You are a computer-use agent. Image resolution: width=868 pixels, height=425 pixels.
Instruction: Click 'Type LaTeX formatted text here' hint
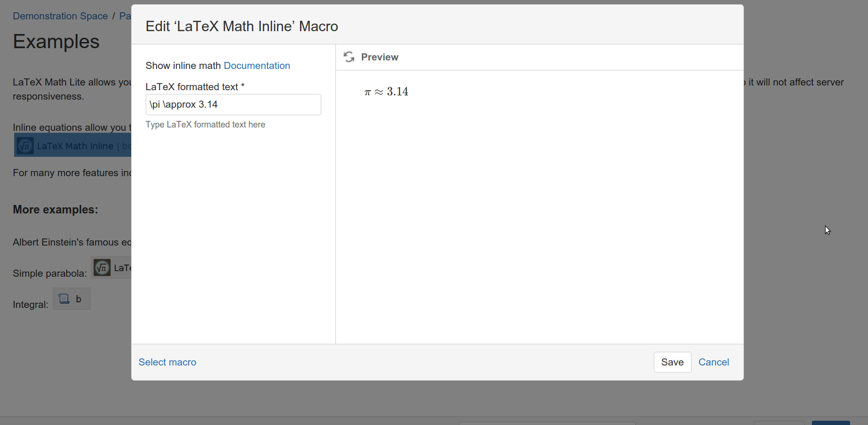[205, 125]
